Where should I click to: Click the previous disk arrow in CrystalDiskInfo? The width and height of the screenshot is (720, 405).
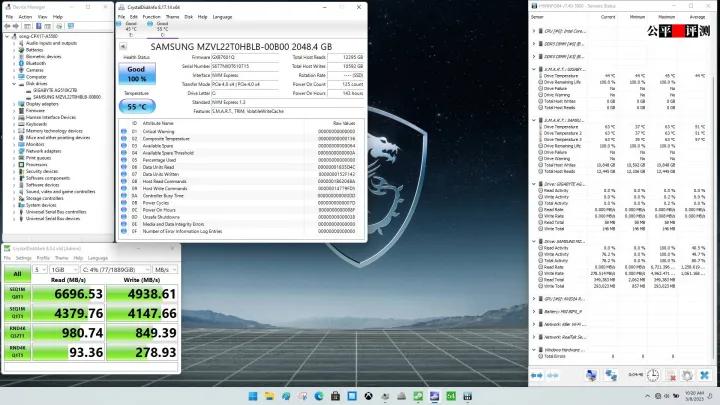click(123, 46)
